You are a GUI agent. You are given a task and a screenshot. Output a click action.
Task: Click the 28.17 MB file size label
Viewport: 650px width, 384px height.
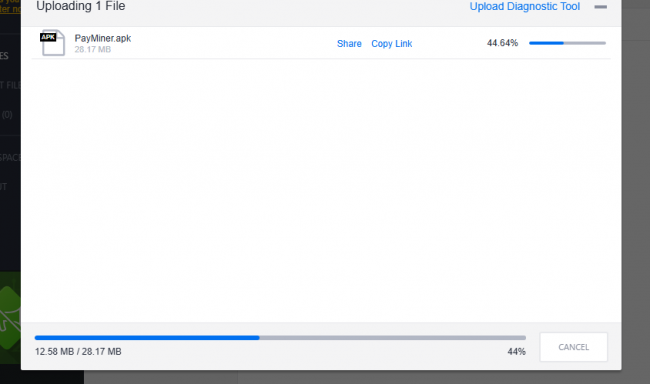[x=93, y=49]
